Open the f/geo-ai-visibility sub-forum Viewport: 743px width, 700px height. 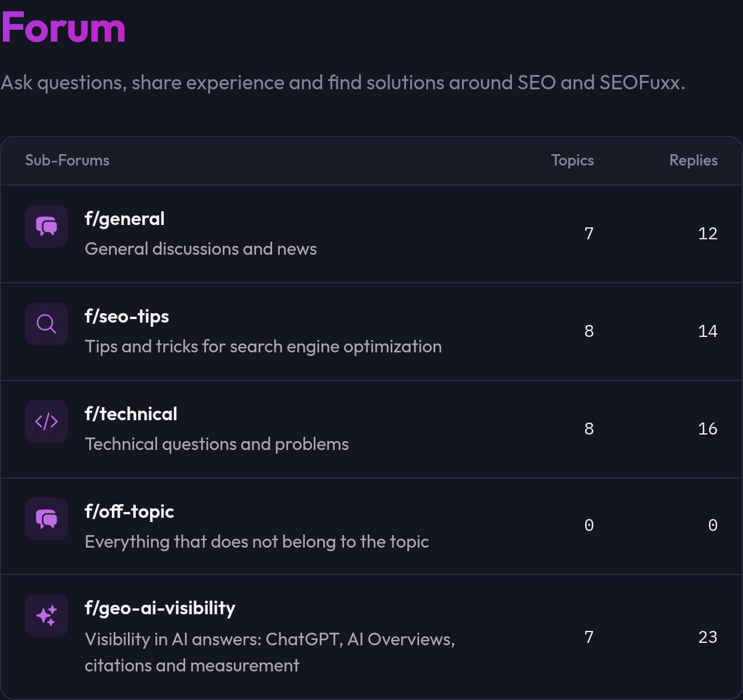click(x=160, y=608)
